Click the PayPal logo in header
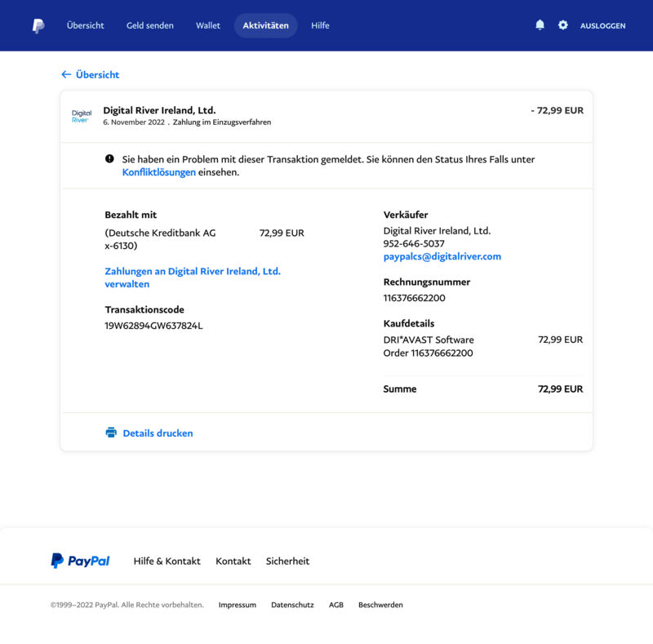Viewport: 653px width, 644px height. tap(38, 26)
